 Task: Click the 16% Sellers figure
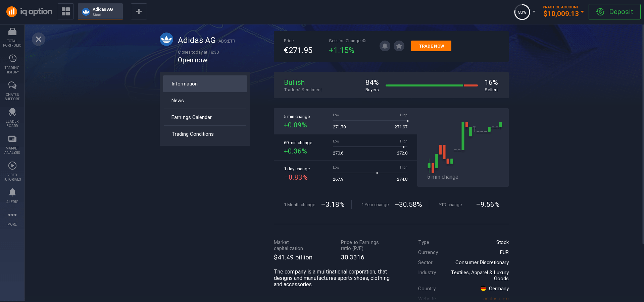tap(491, 82)
